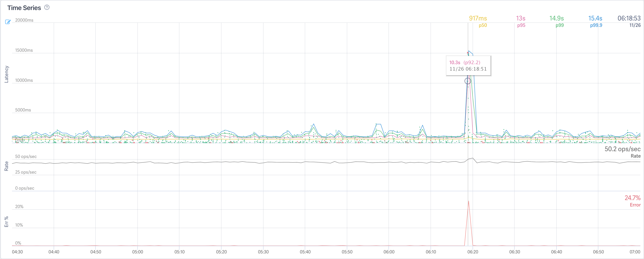
Task: Click the p50 legend label
Action: [483, 25]
